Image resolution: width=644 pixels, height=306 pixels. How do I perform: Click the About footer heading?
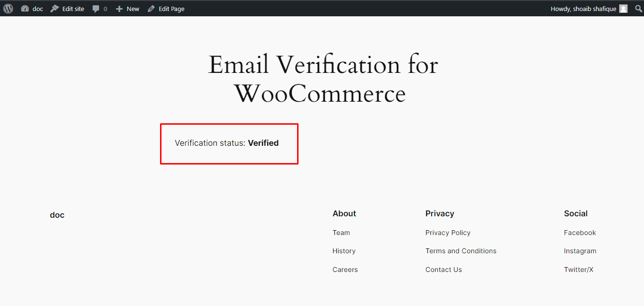(x=344, y=213)
